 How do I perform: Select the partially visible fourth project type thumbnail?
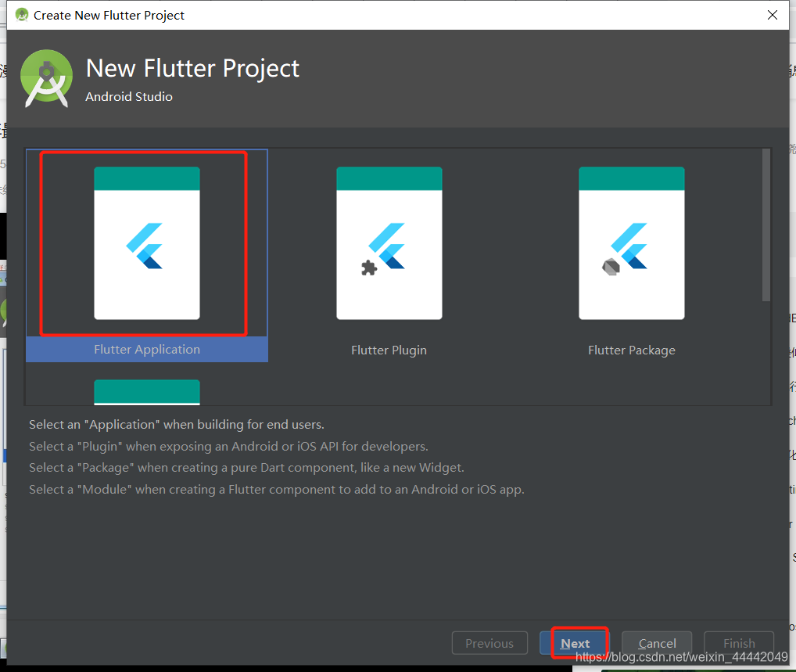click(147, 392)
